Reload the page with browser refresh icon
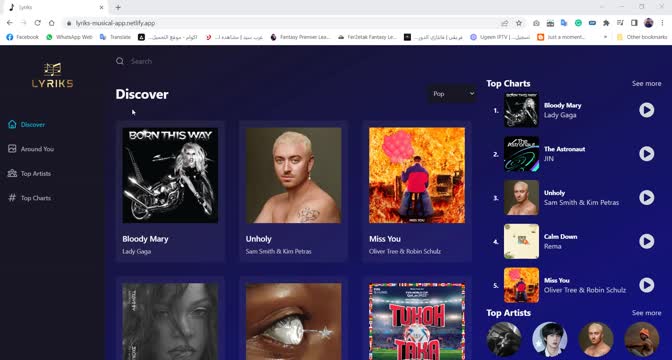Screen dimensions: 672x360 [38, 23]
